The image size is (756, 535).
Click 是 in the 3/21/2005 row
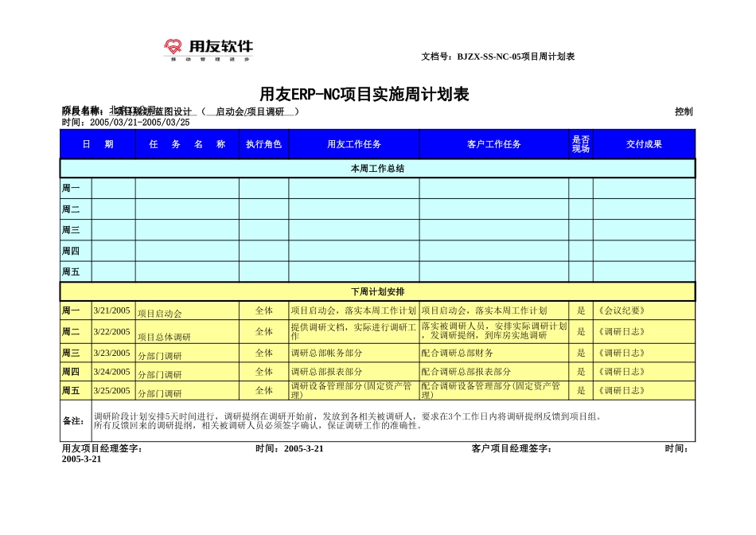[x=581, y=310]
